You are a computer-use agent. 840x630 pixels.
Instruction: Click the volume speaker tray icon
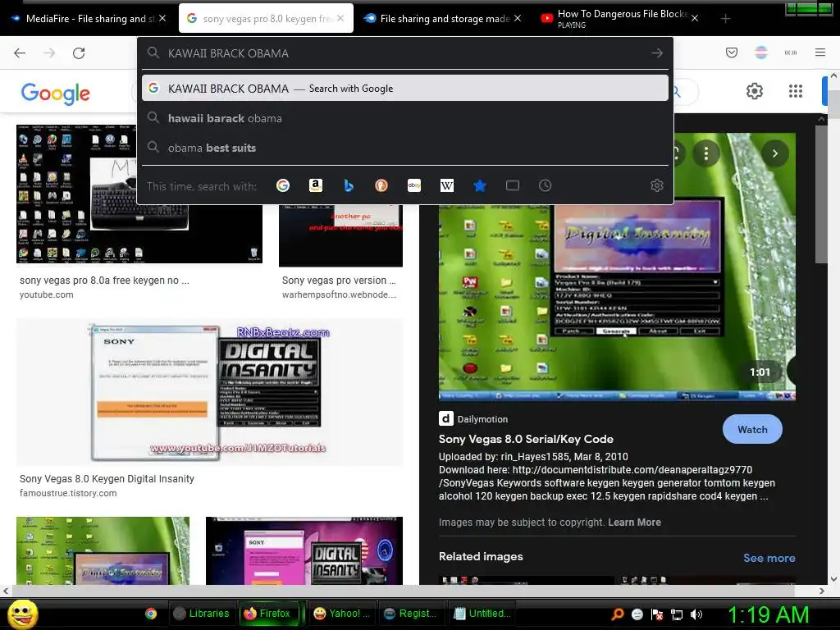pos(696,614)
